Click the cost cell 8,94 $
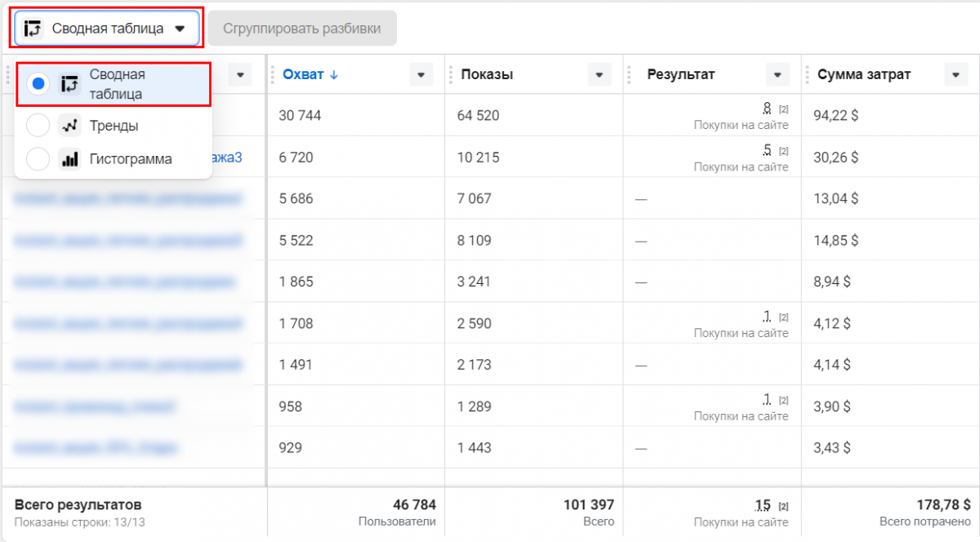 [832, 282]
